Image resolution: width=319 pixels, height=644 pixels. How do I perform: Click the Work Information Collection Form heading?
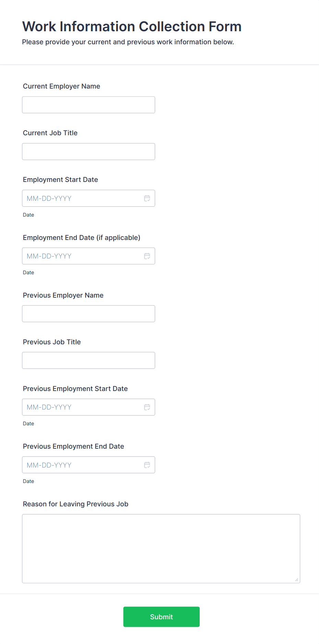132,26
